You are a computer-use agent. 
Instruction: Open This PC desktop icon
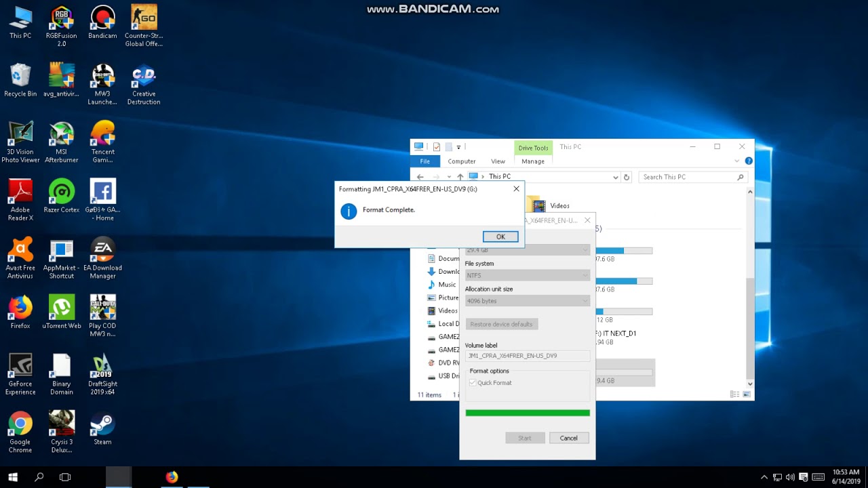[x=20, y=22]
